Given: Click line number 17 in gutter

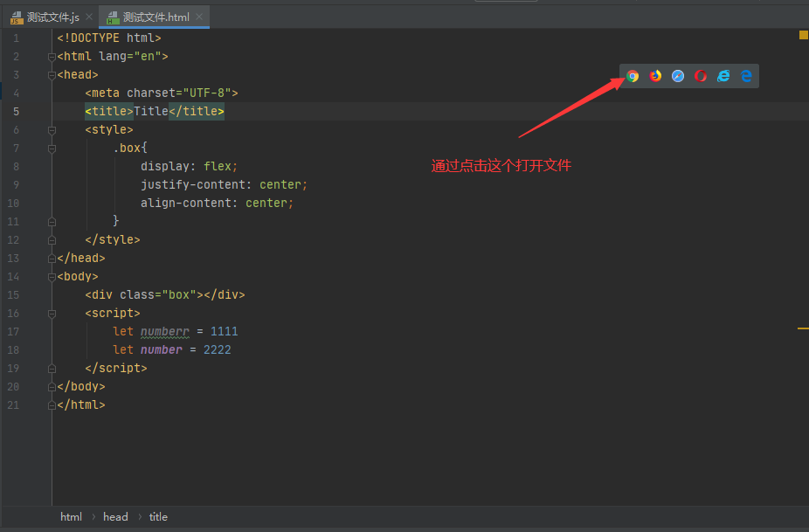Looking at the screenshot, I should [13, 332].
